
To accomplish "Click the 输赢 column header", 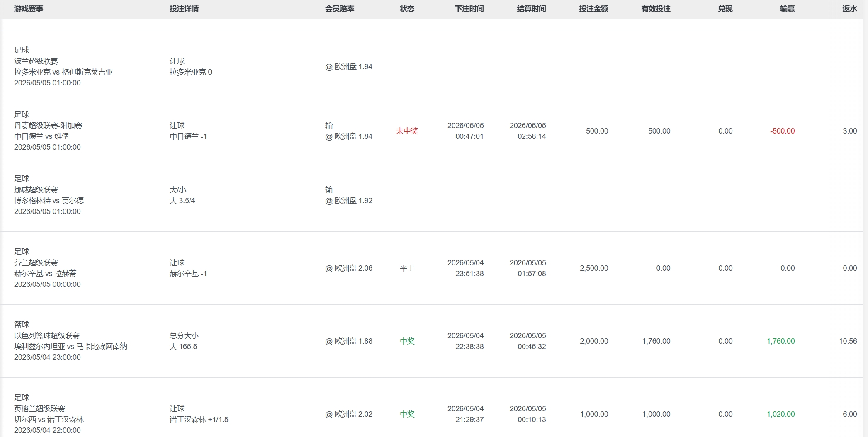I will (788, 9).
